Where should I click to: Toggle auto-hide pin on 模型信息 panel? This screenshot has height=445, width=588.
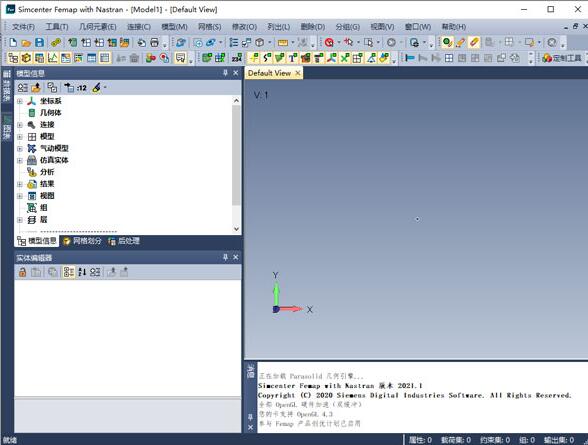tap(225, 73)
